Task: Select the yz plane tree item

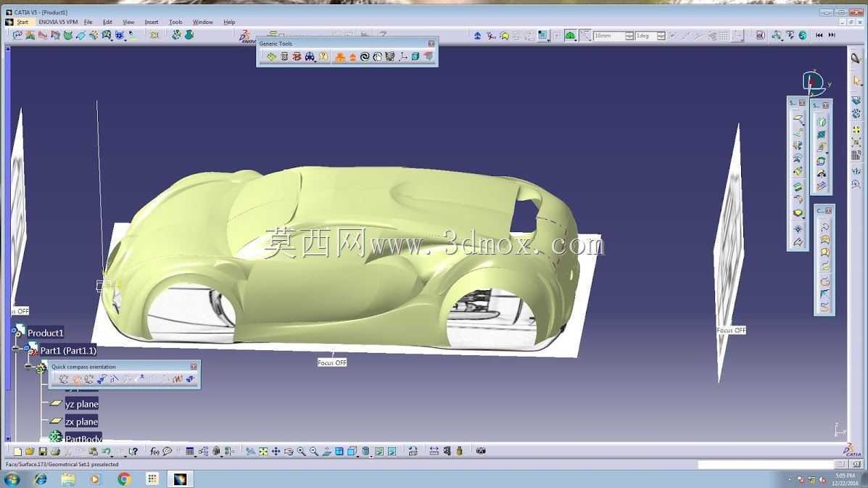Action: click(x=81, y=404)
